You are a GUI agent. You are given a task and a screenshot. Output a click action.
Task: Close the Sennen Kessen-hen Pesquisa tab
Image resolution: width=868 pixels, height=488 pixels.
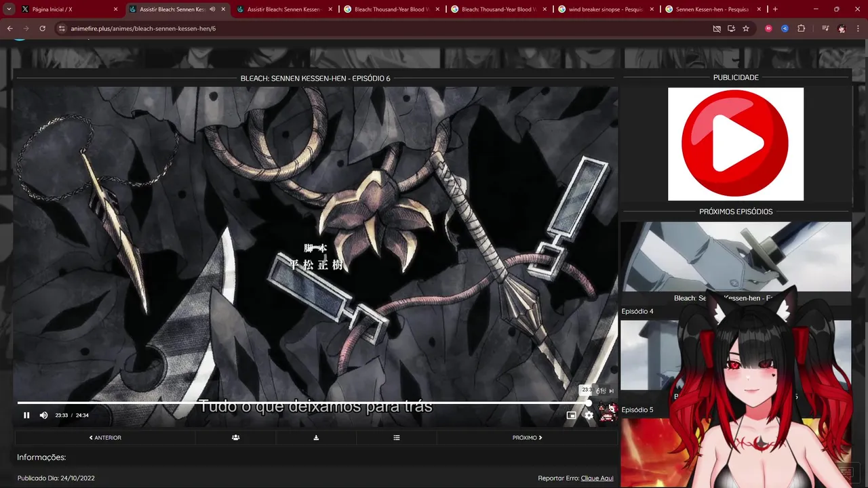tap(759, 9)
